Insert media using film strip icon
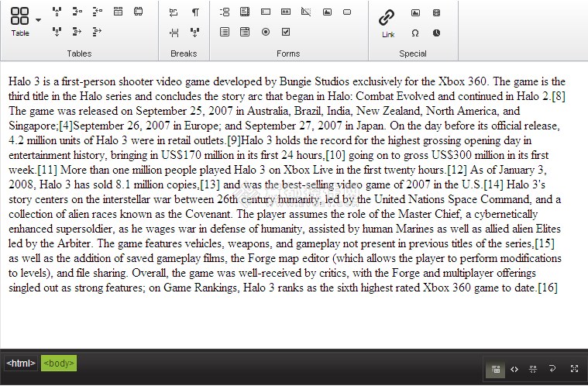The image size is (588, 386). click(x=436, y=12)
